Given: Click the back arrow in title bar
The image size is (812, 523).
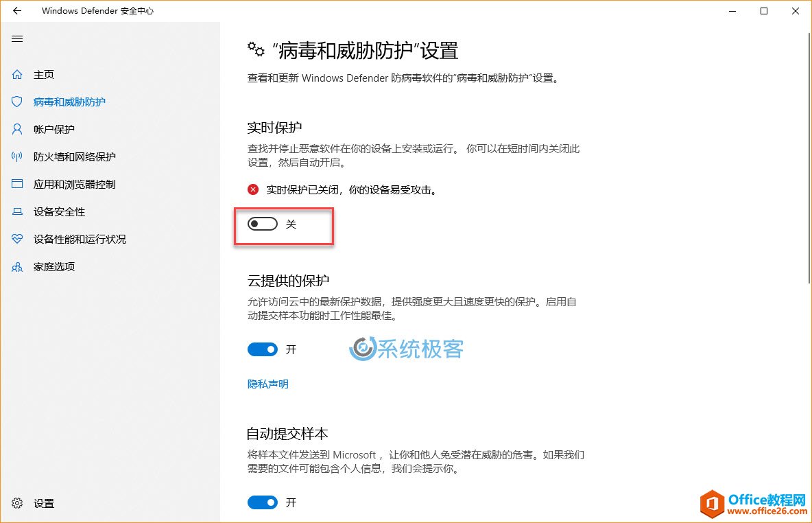Looking at the screenshot, I should 17,10.
